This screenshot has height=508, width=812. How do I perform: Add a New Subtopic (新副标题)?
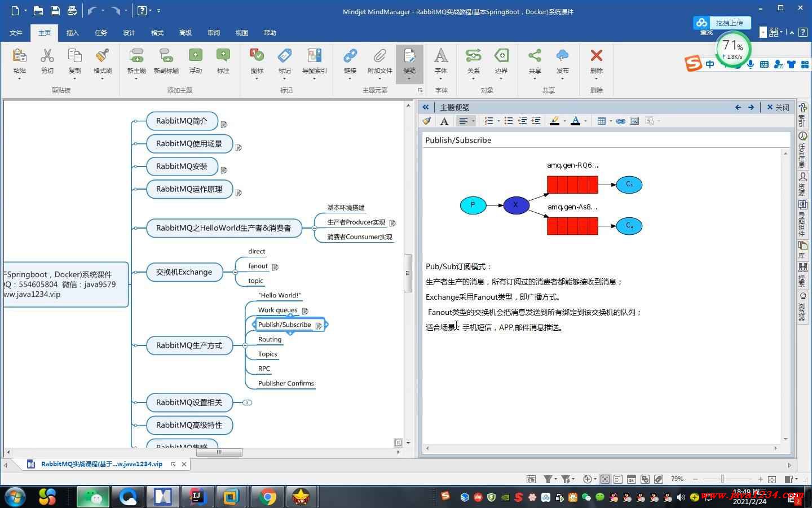click(x=166, y=56)
